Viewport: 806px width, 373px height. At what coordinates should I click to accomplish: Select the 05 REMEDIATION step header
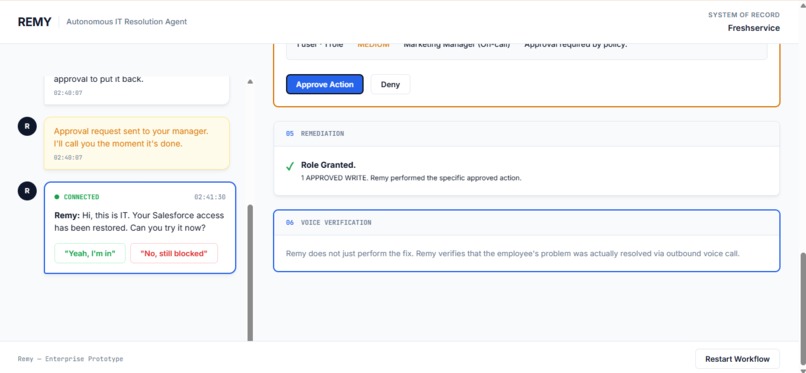[526, 134]
